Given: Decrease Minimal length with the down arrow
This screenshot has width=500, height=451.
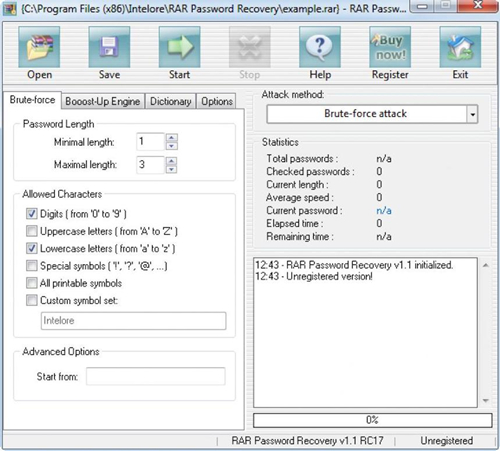Looking at the screenshot, I should (171, 146).
